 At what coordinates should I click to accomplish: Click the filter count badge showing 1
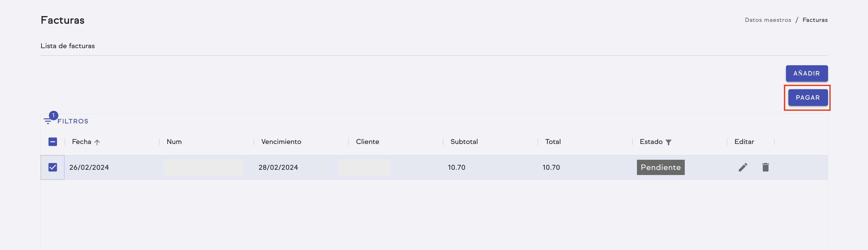click(54, 115)
